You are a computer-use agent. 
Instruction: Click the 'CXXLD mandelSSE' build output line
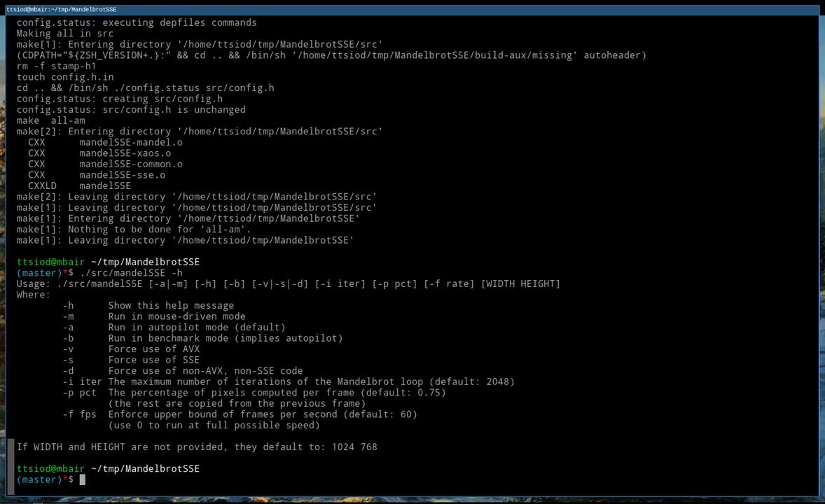tap(79, 185)
